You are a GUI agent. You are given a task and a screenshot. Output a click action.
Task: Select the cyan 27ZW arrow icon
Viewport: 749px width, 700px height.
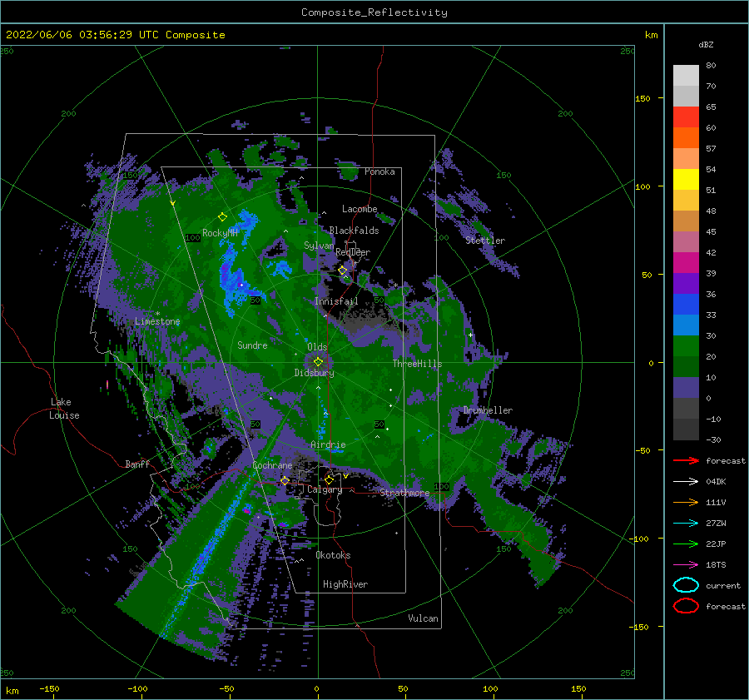tap(686, 524)
